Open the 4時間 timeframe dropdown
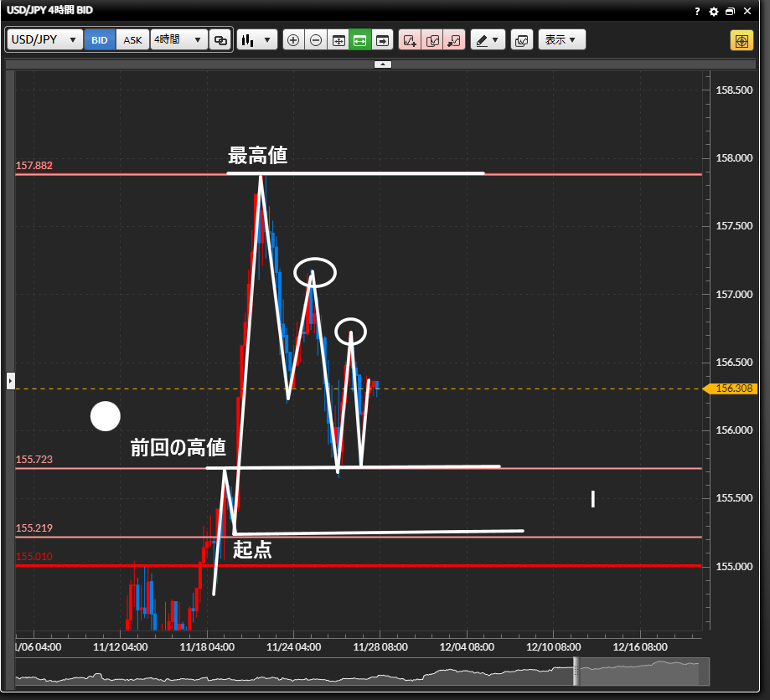Image resolution: width=770 pixels, height=700 pixels. click(x=179, y=40)
